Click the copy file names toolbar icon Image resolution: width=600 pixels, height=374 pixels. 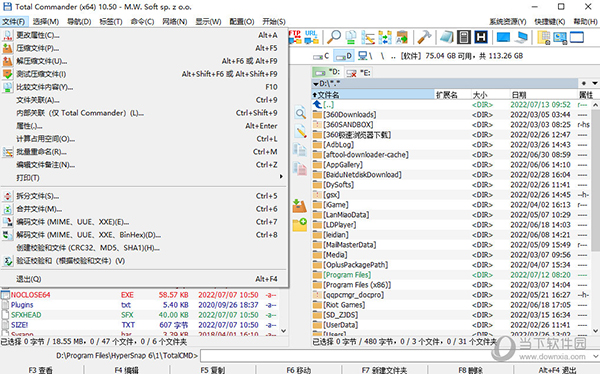[x=351, y=37]
